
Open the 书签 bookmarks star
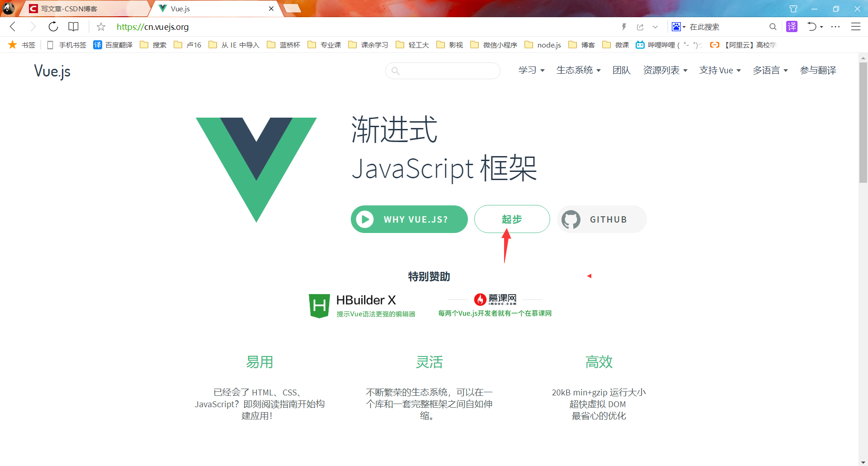(22, 45)
